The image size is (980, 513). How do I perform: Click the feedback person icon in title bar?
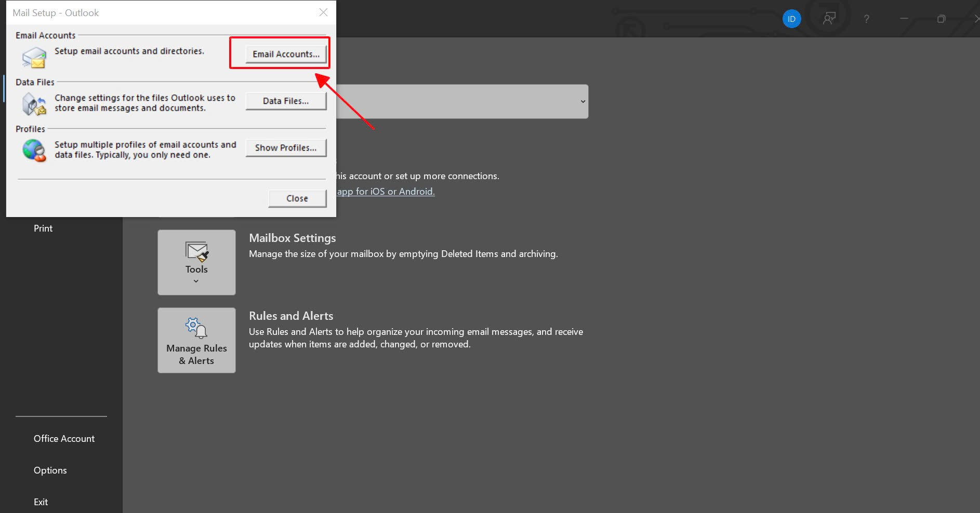coord(829,19)
